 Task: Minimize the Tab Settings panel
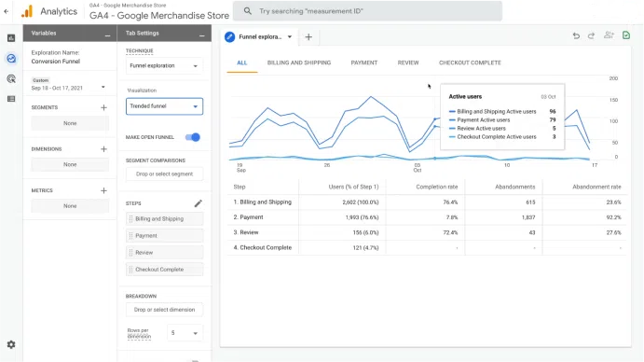(202, 35)
